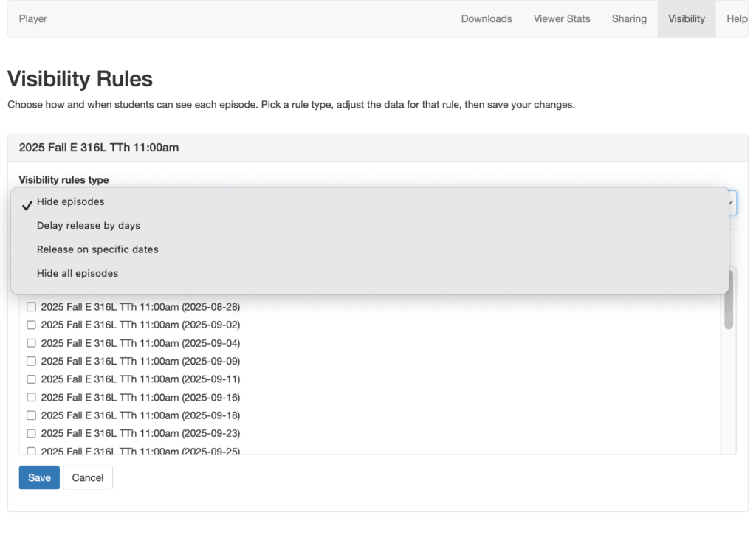This screenshot has height=535, width=756.
Task: Check the 2025-09-23 episode checkbox
Action: (x=30, y=433)
